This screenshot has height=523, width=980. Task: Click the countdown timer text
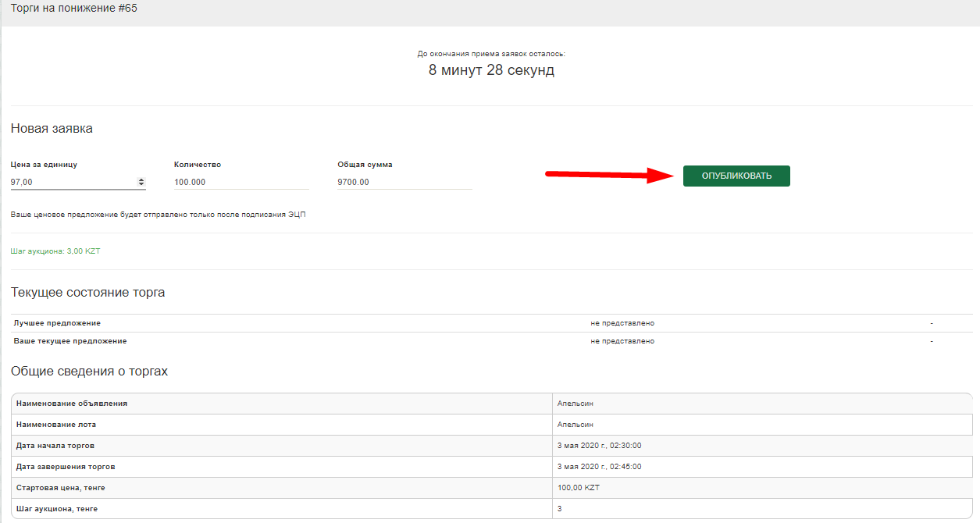491,70
